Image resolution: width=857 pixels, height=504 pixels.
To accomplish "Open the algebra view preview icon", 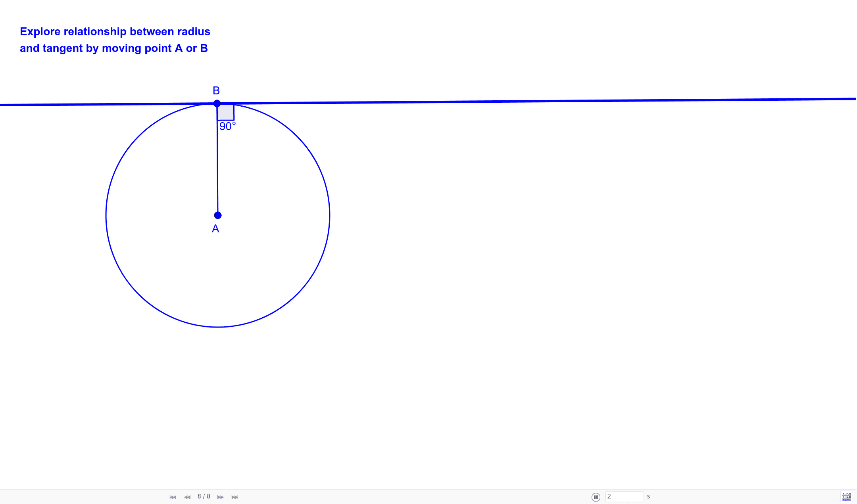I will 847,496.
